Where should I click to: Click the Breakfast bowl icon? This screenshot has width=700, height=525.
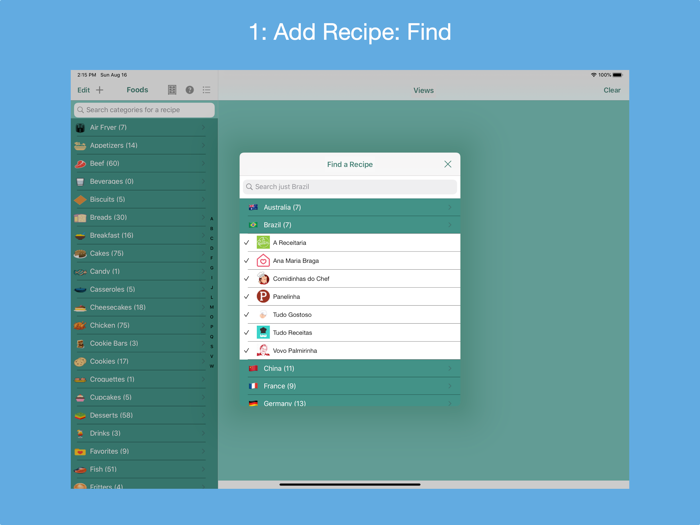pos(80,236)
